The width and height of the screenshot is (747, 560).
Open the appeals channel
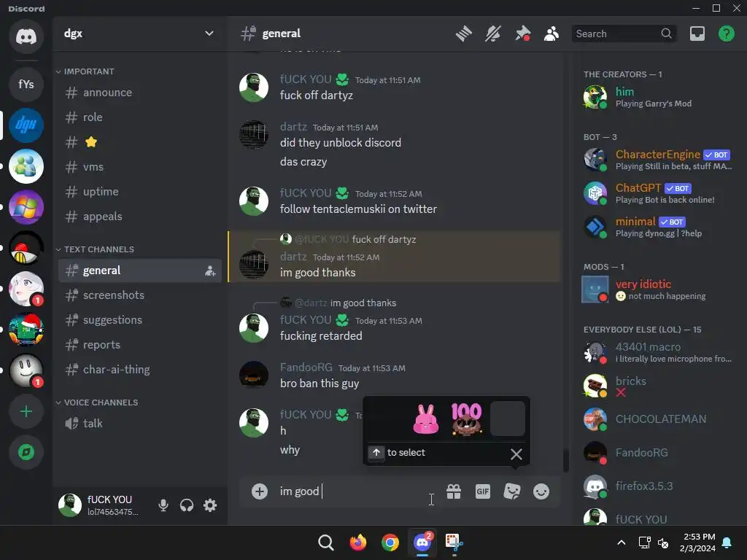[x=139, y=216]
